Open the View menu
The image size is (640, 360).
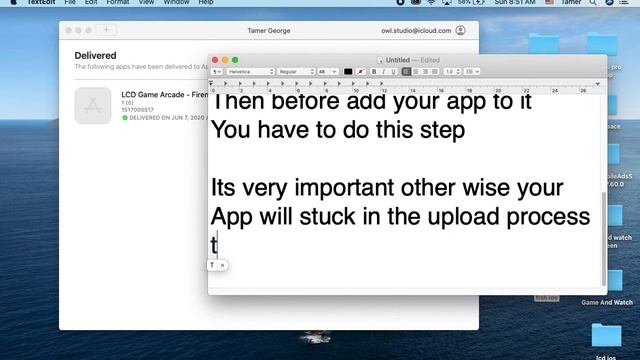point(146,2)
